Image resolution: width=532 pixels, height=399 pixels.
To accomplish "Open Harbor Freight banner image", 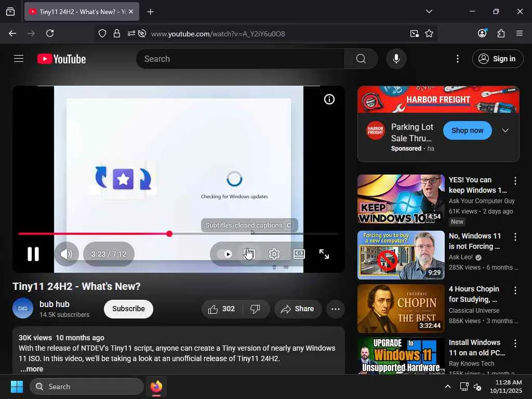I will (x=438, y=99).
